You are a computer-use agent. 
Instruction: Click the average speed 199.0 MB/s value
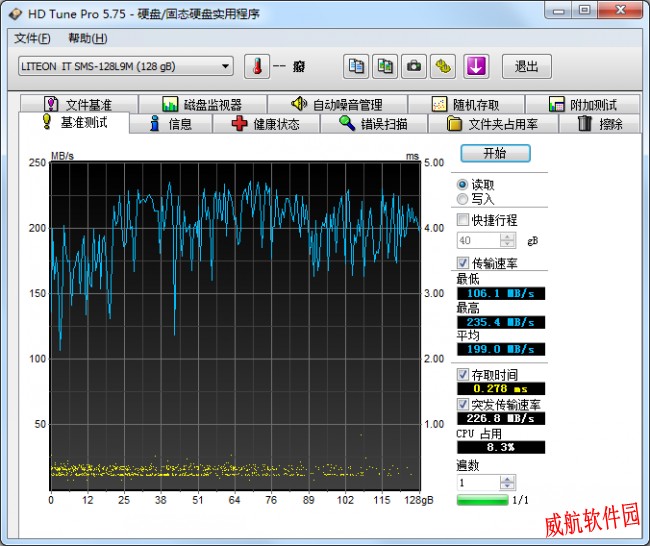pos(501,349)
